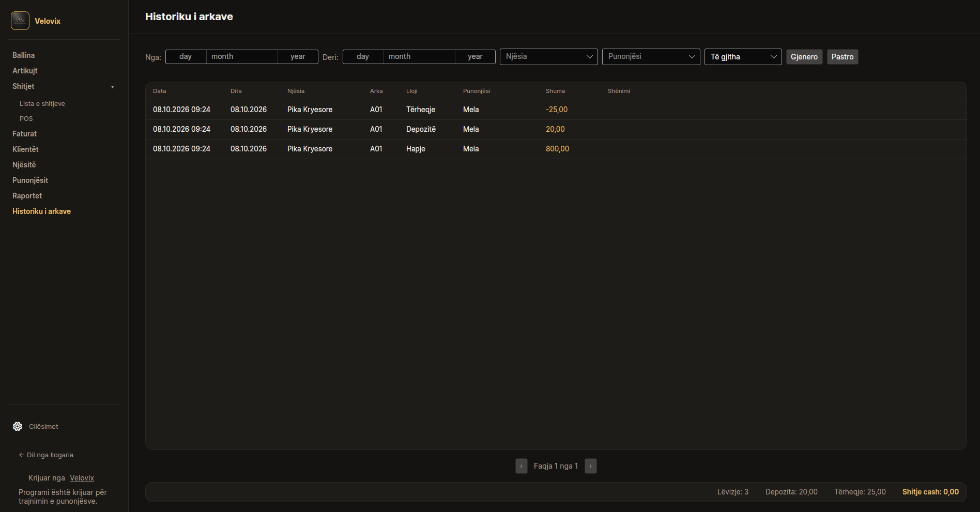
Task: Click the amount -25,00
Action: coord(557,110)
